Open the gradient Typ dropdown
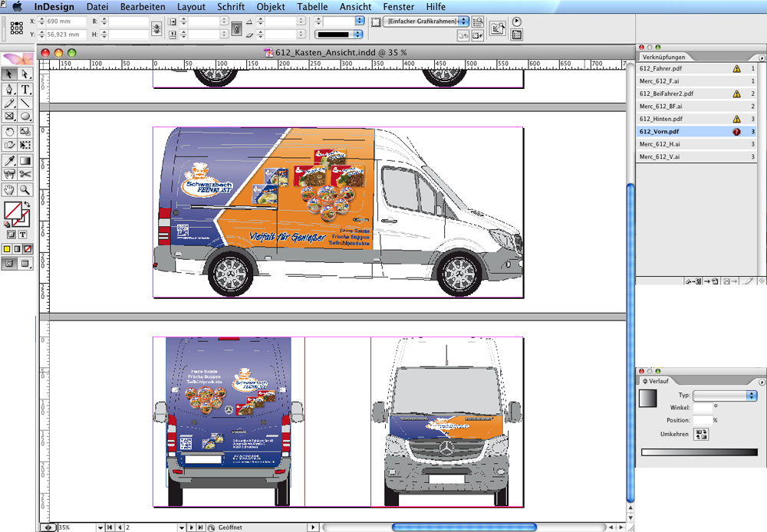The image size is (767, 532). (x=725, y=396)
